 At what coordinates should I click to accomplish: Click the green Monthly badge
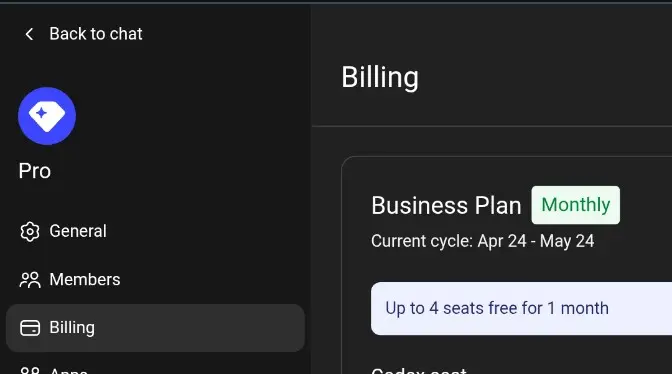(576, 205)
